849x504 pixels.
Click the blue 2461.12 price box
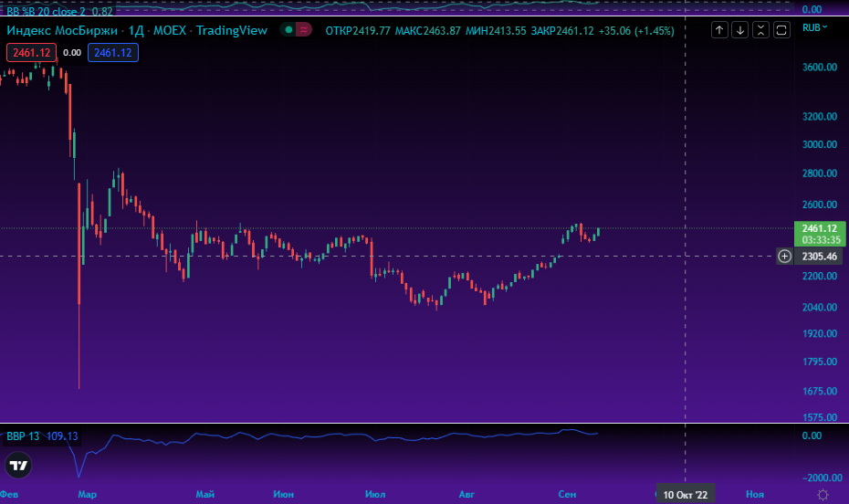click(x=113, y=53)
